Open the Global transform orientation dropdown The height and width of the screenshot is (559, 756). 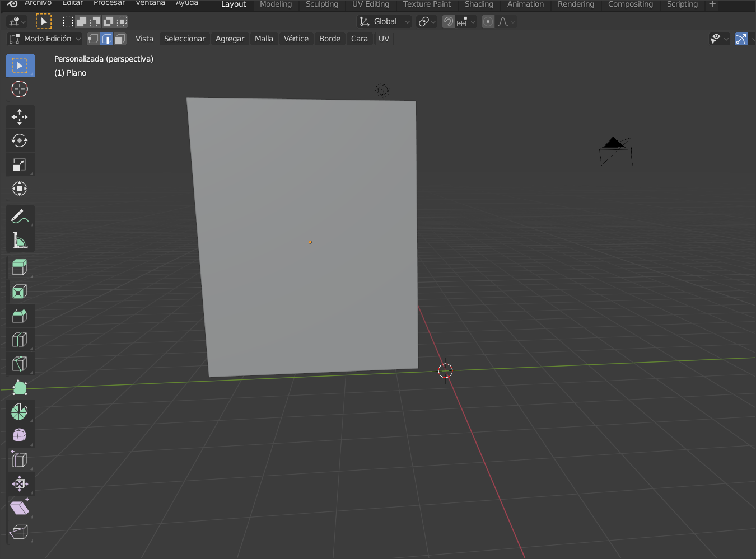tap(384, 21)
